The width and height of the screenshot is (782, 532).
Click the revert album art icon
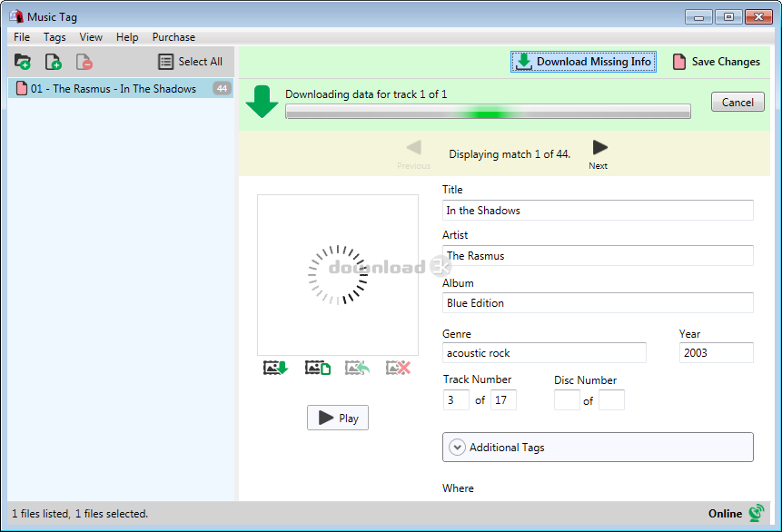point(358,368)
